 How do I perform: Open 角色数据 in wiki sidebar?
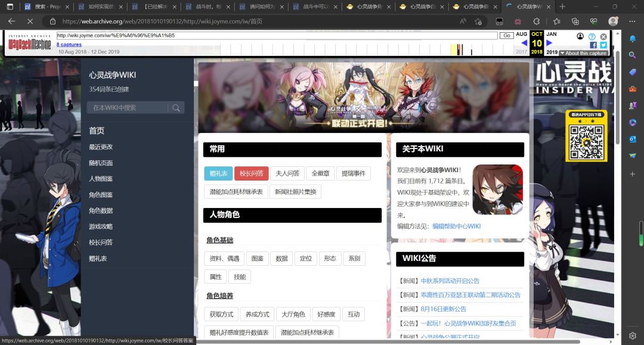[x=101, y=210]
